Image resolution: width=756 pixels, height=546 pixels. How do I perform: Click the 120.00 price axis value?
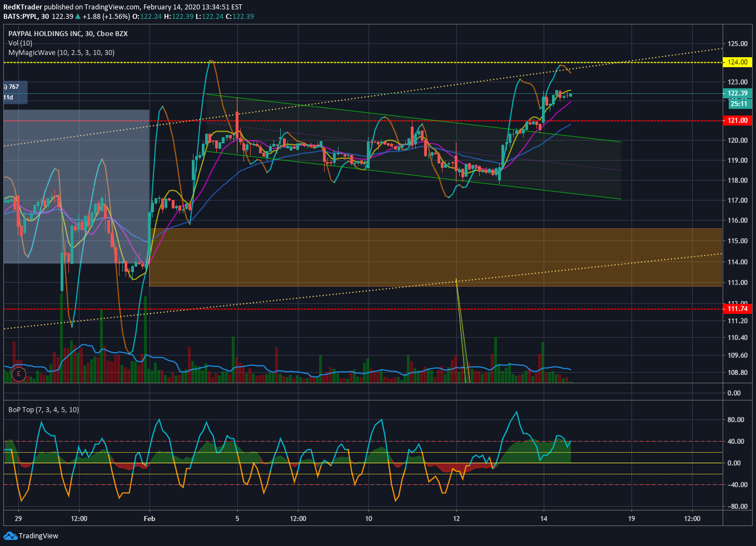pyautogui.click(x=737, y=141)
